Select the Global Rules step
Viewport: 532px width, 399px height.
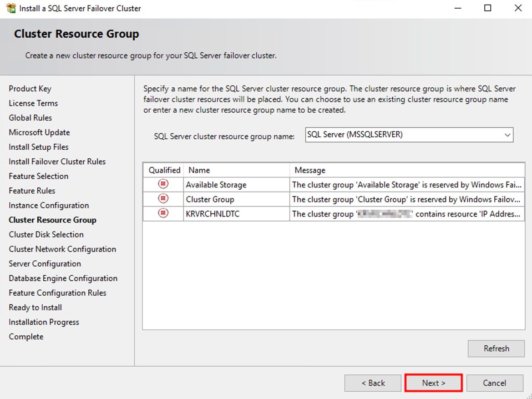point(30,118)
